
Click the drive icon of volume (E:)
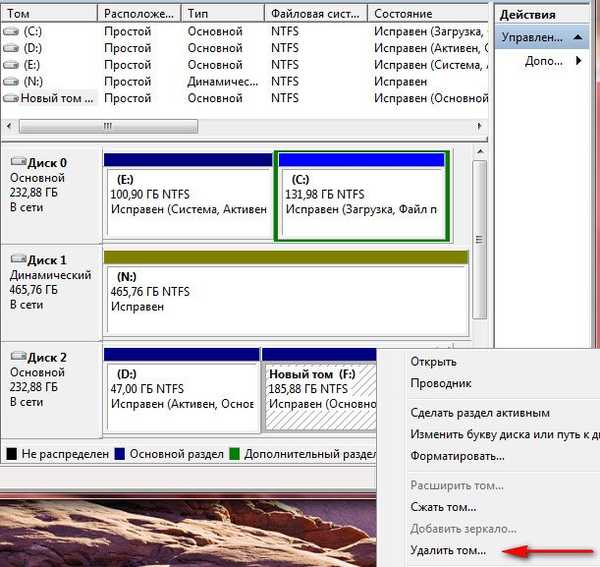(x=11, y=65)
